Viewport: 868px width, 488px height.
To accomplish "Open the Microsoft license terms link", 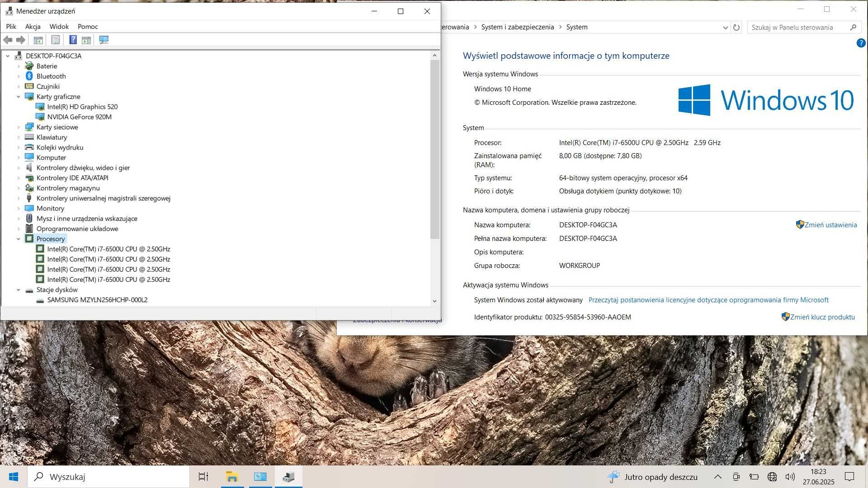I will click(x=708, y=300).
